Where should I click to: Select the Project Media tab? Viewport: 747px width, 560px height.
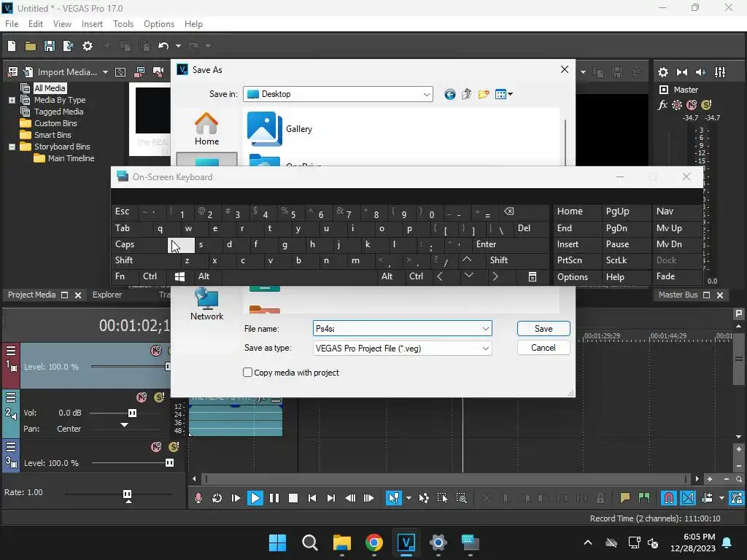pos(31,295)
